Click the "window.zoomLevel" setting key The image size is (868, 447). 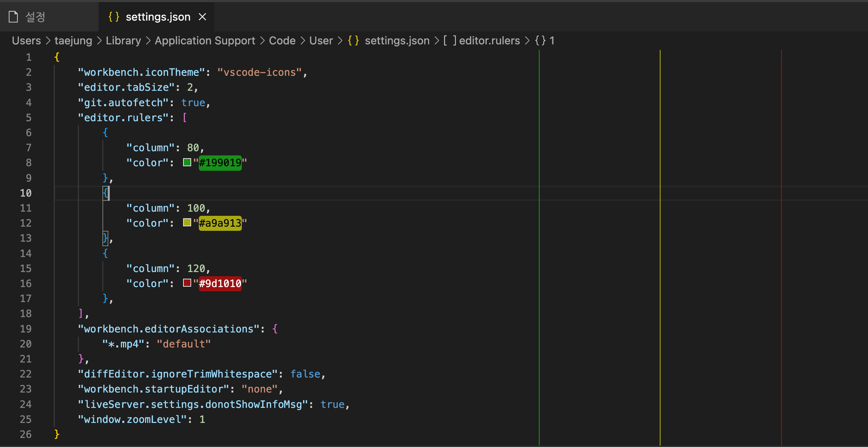[132, 419]
